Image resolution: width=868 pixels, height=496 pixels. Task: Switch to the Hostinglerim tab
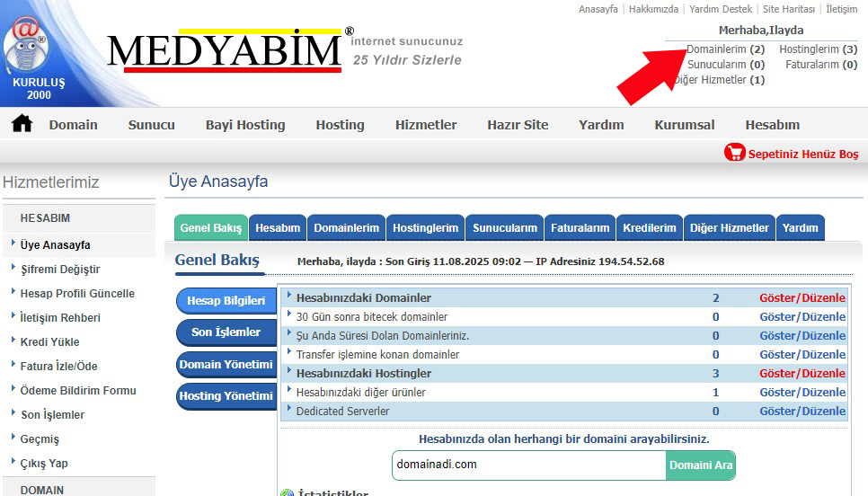426,227
